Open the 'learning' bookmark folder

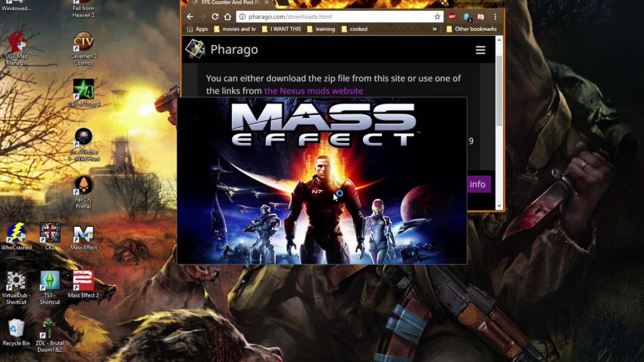point(321,29)
